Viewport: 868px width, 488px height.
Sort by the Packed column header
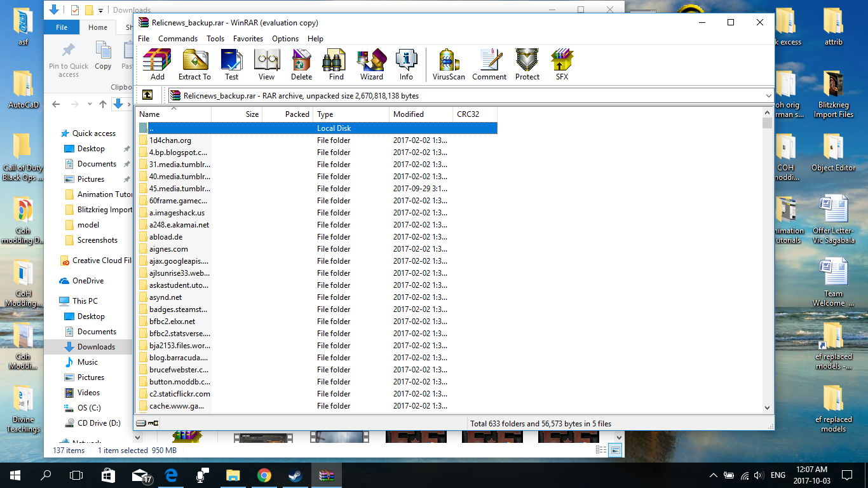287,114
